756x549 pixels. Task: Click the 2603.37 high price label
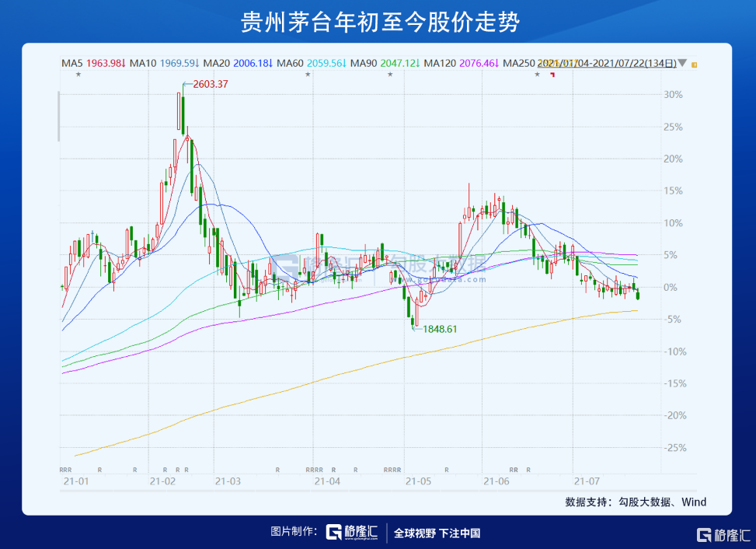(211, 84)
